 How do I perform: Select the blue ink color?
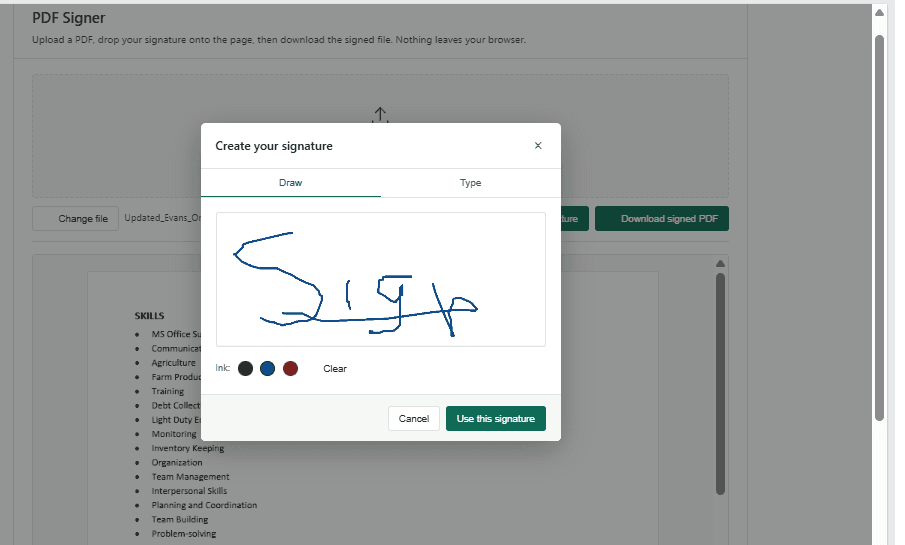pos(267,368)
